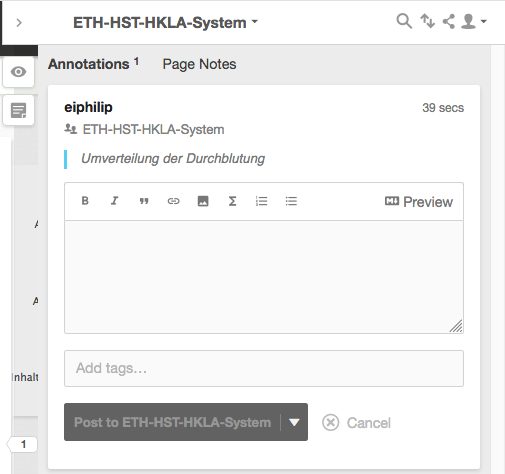Insert math with the sigma icon
The image size is (505, 474).
[232, 201]
